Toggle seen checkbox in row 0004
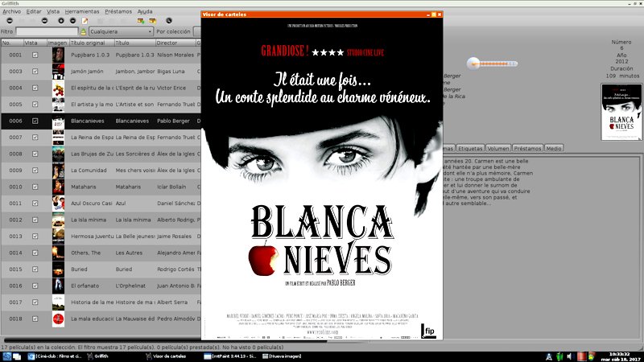Image resolution: width=644 pixels, height=362 pixels. [35, 88]
